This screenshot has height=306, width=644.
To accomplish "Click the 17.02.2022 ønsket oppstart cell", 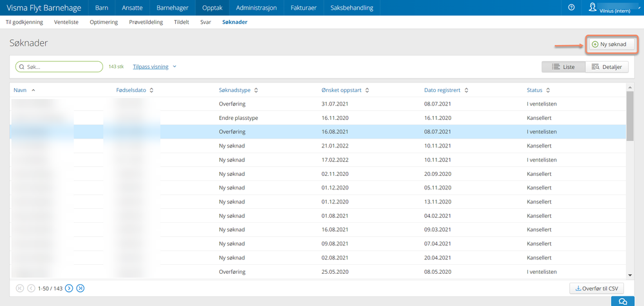I will [335, 160].
